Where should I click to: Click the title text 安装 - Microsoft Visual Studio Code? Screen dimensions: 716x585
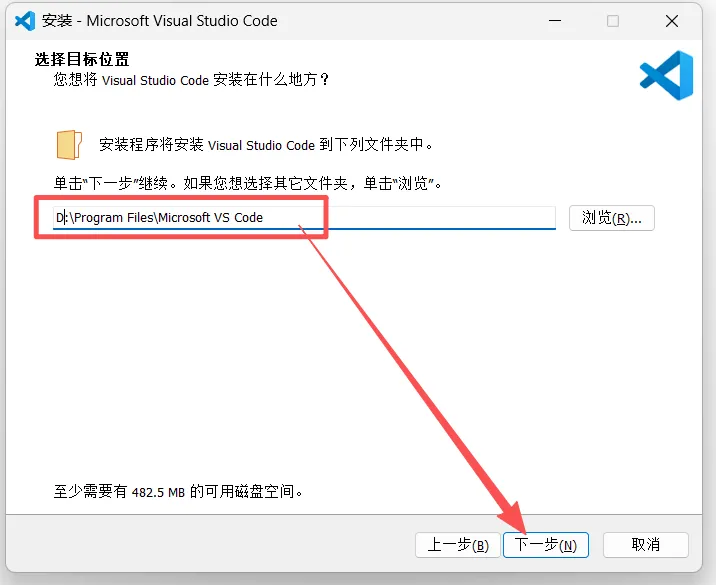pos(160,21)
